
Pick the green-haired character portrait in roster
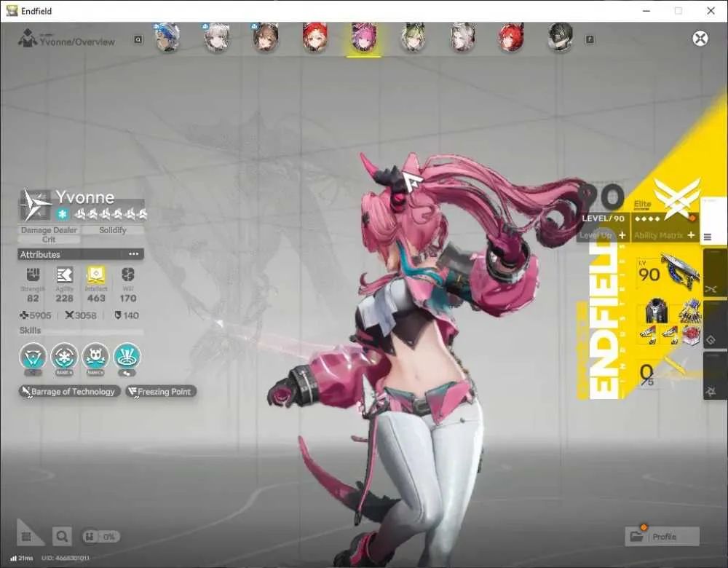pyautogui.click(x=413, y=37)
